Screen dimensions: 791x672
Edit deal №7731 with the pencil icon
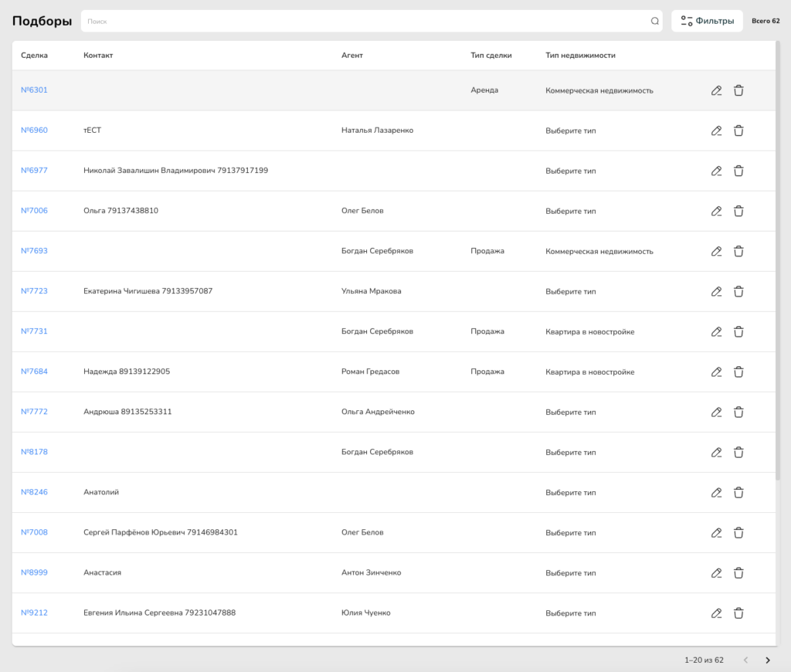(x=716, y=331)
